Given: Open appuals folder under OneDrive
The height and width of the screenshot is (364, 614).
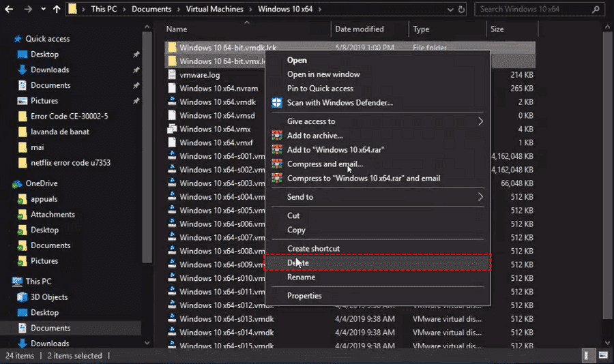Looking at the screenshot, I should (x=44, y=199).
